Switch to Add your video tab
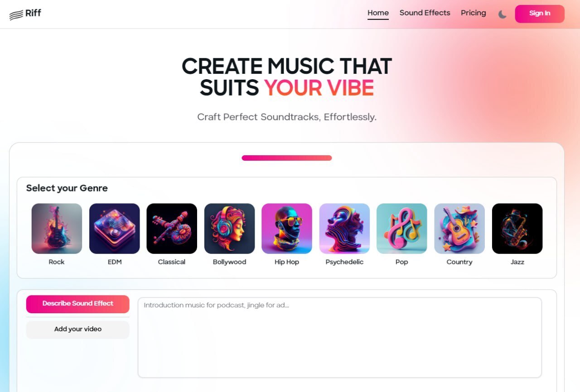 (x=78, y=330)
